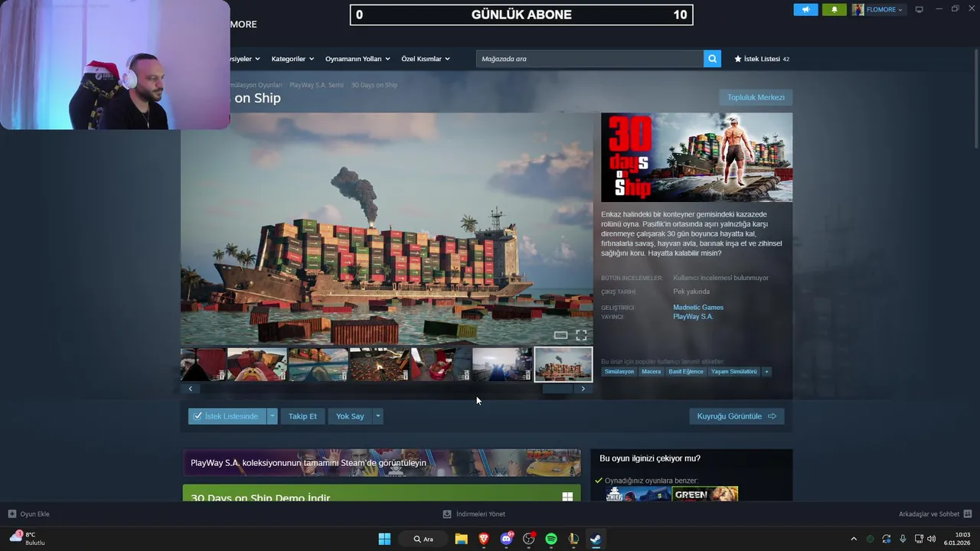Expand the Özel Kısımlar menu

[426, 59]
